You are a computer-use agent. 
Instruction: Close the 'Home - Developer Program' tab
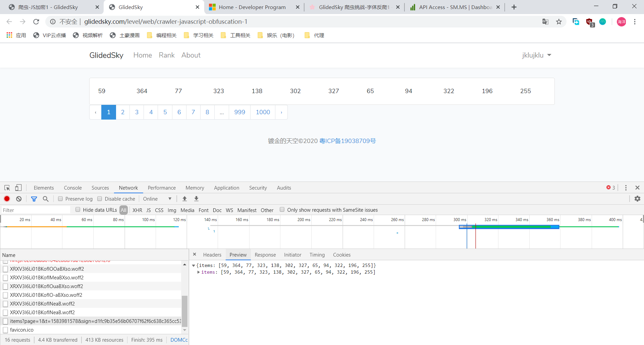298,7
